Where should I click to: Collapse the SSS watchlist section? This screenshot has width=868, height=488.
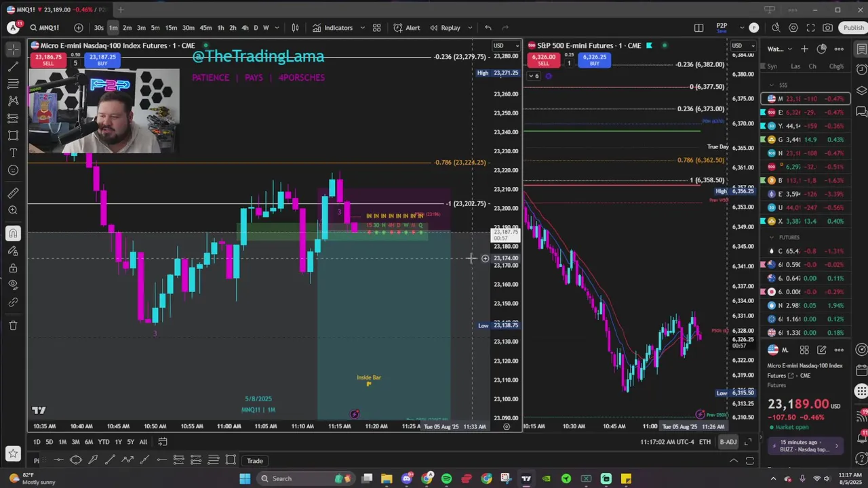tap(772, 85)
